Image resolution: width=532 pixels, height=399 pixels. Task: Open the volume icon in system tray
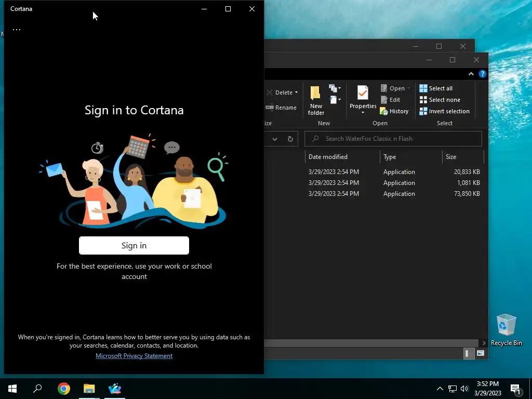pos(464,389)
